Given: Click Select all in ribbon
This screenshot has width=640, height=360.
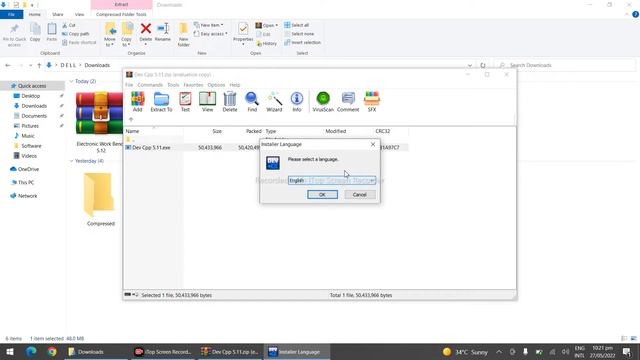Looking at the screenshot, I should click(297, 25).
